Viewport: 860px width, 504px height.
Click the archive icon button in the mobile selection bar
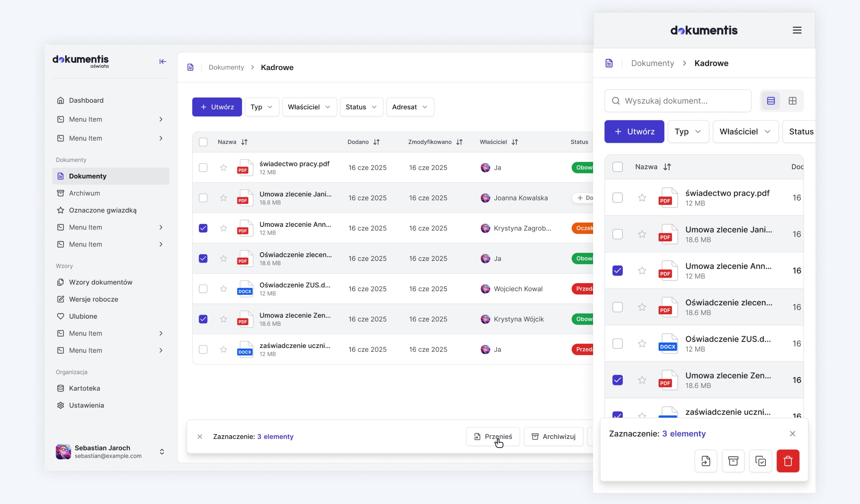pyautogui.click(x=733, y=461)
